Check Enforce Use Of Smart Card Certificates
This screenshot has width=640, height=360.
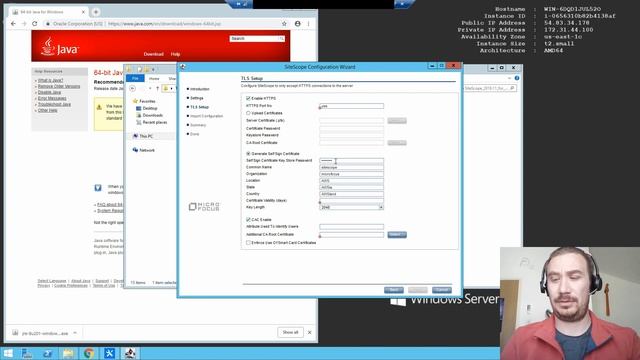click(248, 243)
